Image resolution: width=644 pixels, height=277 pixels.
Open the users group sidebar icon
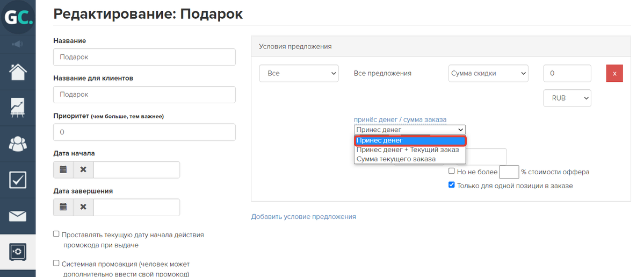18,144
